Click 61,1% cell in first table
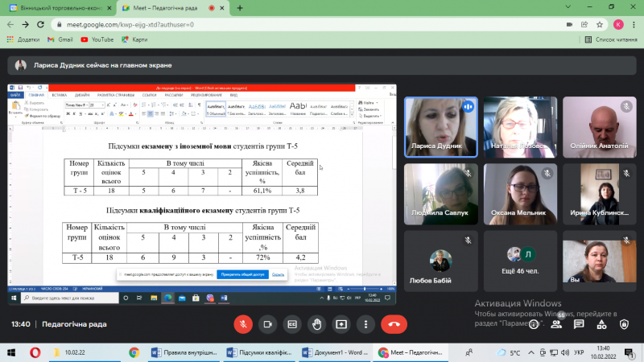This screenshot has height=362, width=644. [x=262, y=191]
